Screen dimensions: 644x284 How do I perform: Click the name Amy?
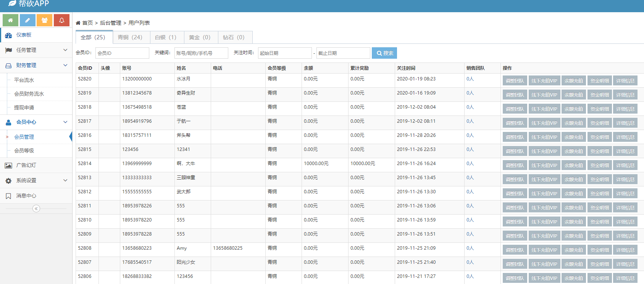(182, 248)
